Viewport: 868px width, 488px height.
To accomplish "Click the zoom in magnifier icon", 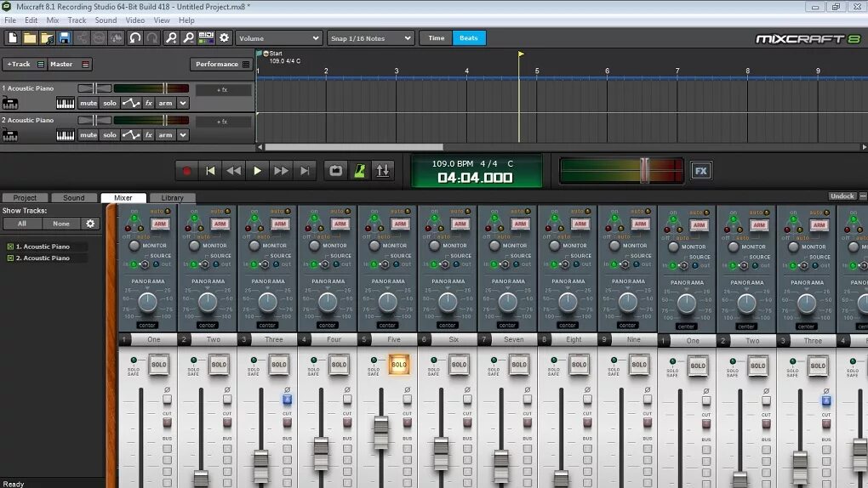I will coord(171,37).
